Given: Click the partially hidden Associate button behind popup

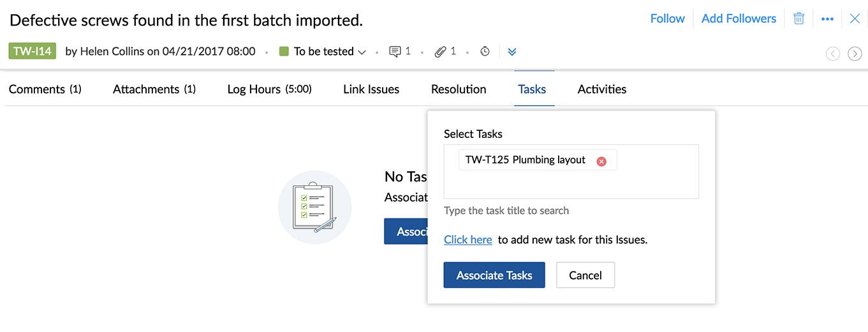Looking at the screenshot, I should [406, 231].
